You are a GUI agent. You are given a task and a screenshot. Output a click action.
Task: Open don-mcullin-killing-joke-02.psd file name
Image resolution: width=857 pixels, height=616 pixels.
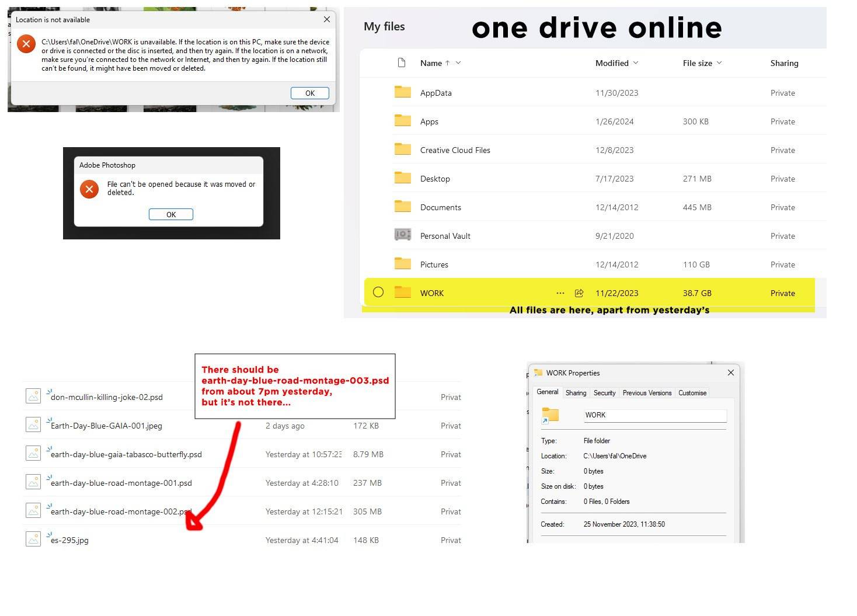pos(107,397)
